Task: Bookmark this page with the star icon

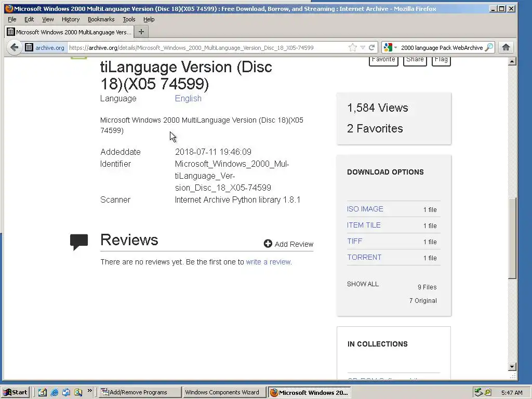Action: (x=353, y=47)
